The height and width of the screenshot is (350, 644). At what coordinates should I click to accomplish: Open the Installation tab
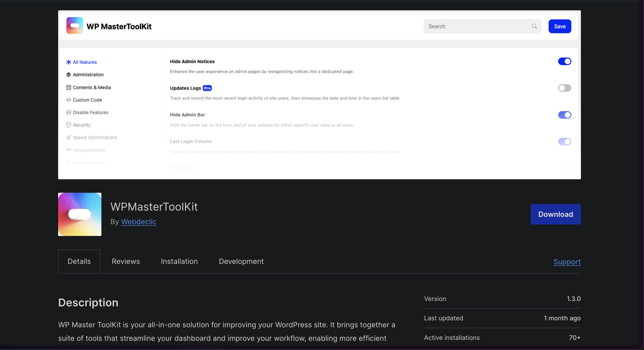(x=179, y=261)
